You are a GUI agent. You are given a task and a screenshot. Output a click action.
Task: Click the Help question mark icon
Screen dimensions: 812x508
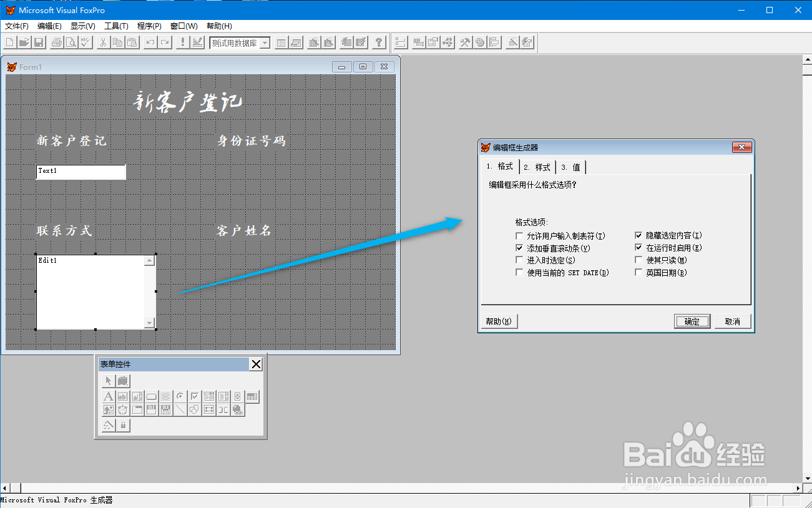click(x=379, y=42)
